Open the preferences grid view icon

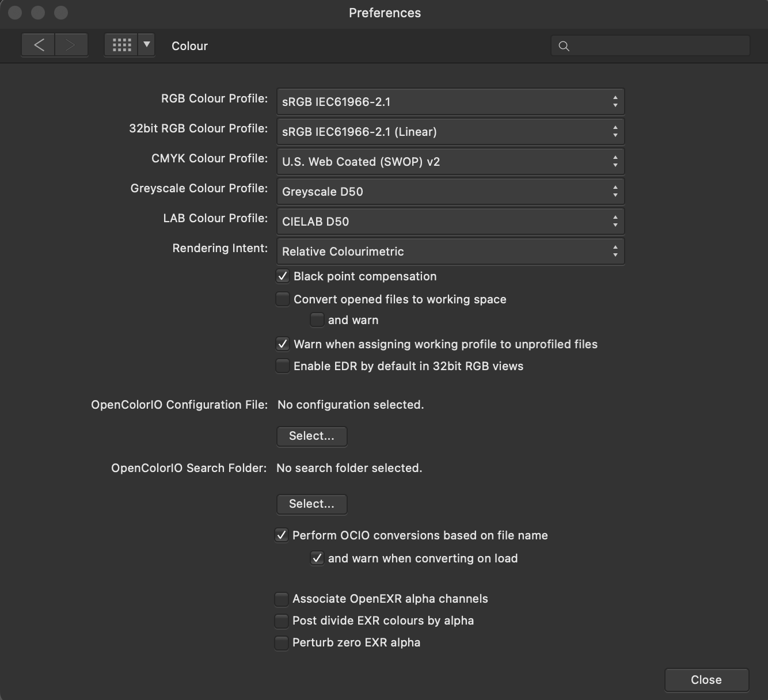pos(121,44)
